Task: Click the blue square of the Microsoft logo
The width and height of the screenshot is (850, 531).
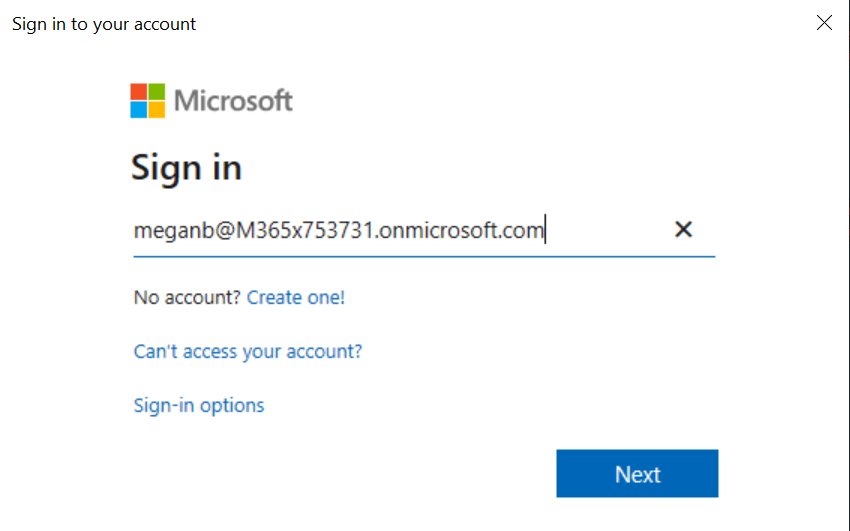Action: [x=138, y=109]
